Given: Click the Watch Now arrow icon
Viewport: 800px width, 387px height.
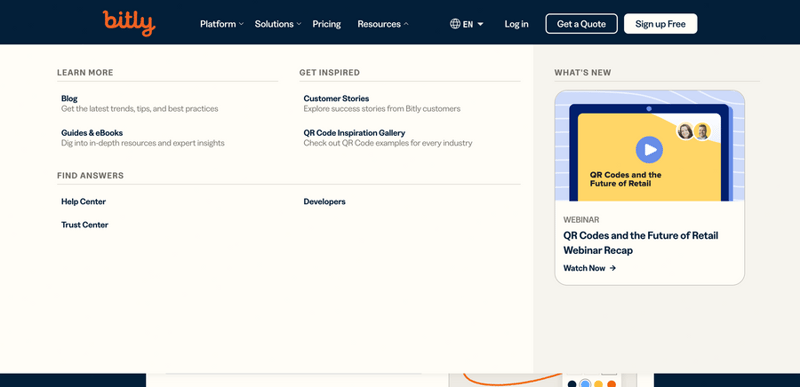Looking at the screenshot, I should pos(613,268).
